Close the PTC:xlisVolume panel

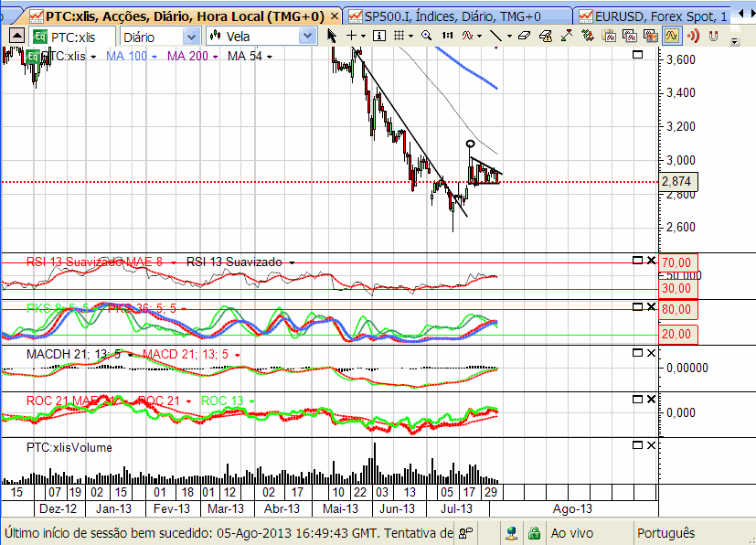pos(651,444)
